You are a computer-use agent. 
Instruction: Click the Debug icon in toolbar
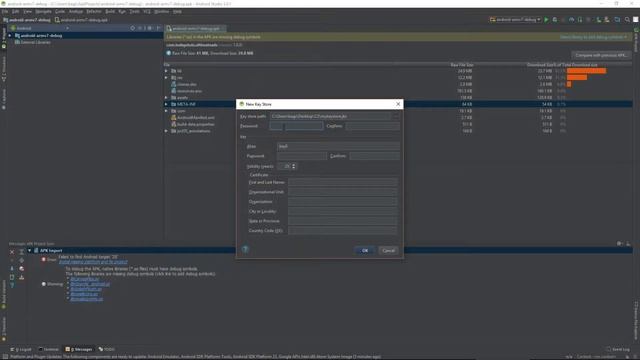click(555, 20)
